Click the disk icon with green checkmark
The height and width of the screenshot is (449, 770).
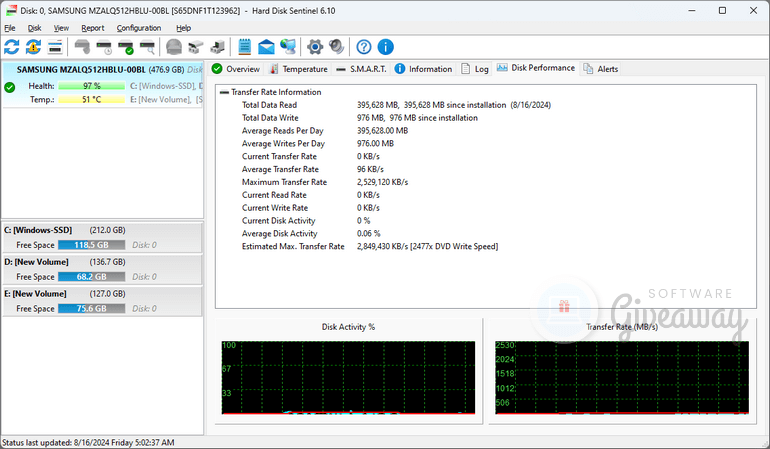pos(126,47)
